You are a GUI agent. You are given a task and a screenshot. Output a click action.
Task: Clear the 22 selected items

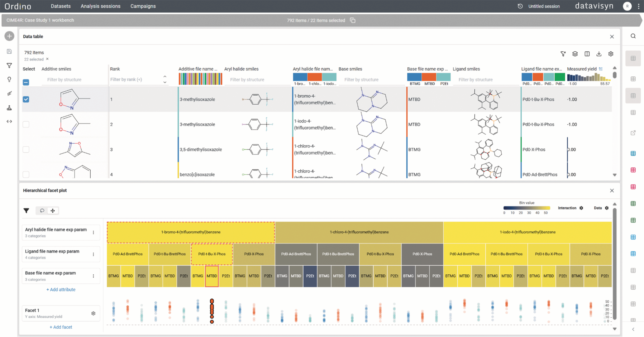[x=47, y=59]
